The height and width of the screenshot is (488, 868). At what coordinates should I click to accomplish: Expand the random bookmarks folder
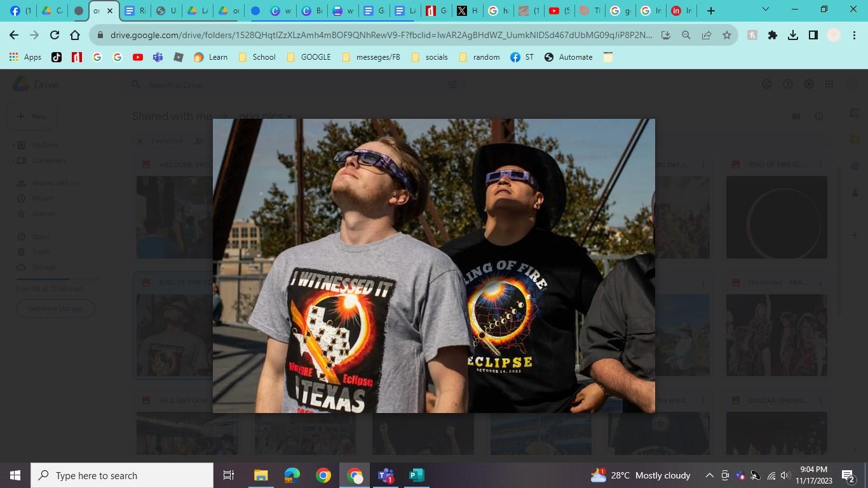coord(479,57)
